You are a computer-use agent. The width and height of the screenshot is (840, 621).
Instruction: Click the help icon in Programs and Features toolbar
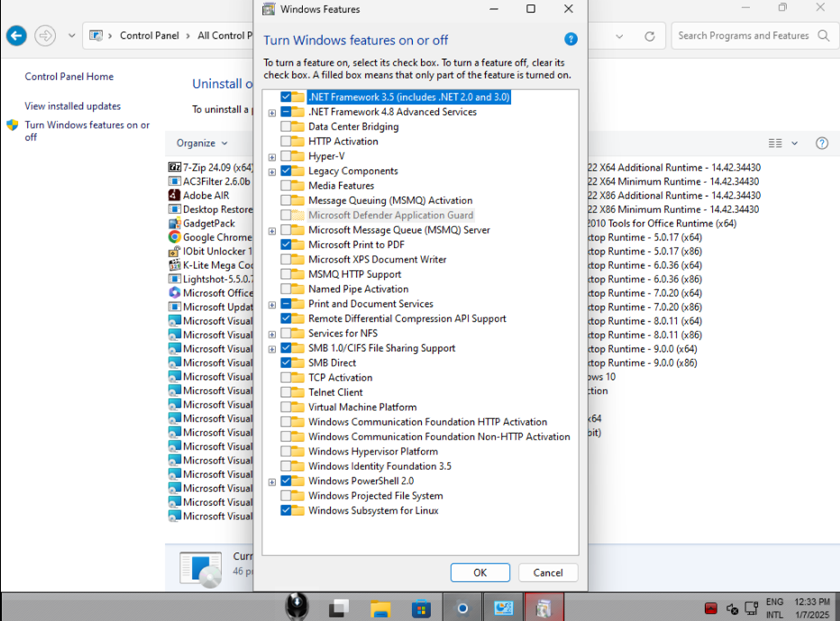(x=822, y=143)
